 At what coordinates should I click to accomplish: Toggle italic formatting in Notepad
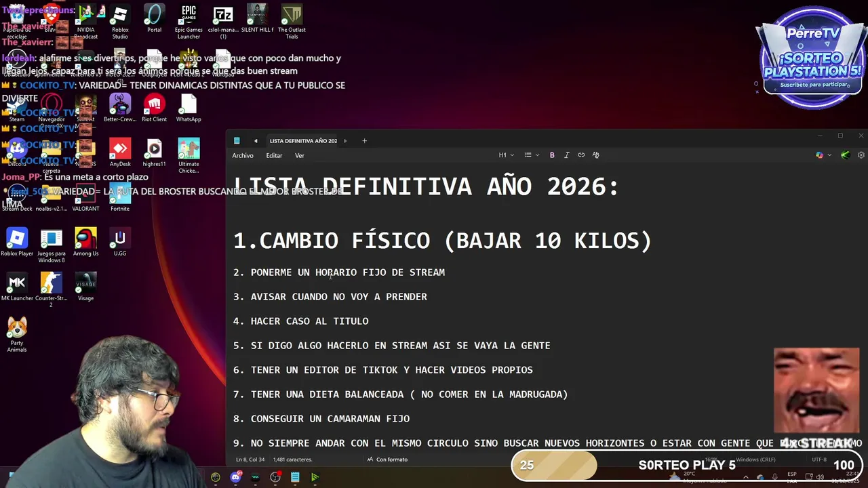point(567,155)
